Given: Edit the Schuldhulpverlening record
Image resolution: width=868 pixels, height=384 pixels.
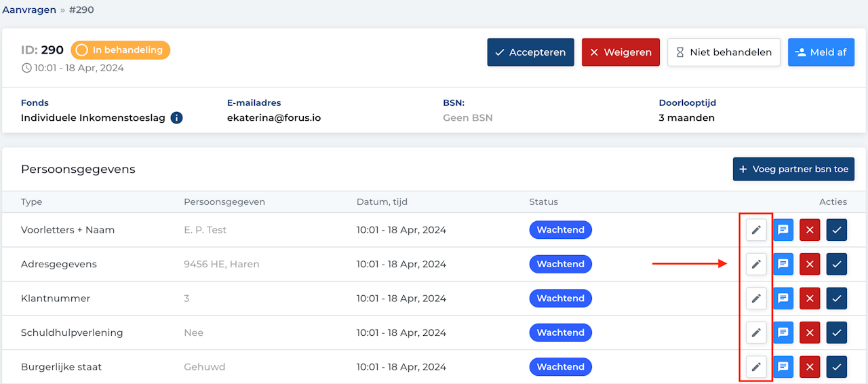Looking at the screenshot, I should 756,332.
